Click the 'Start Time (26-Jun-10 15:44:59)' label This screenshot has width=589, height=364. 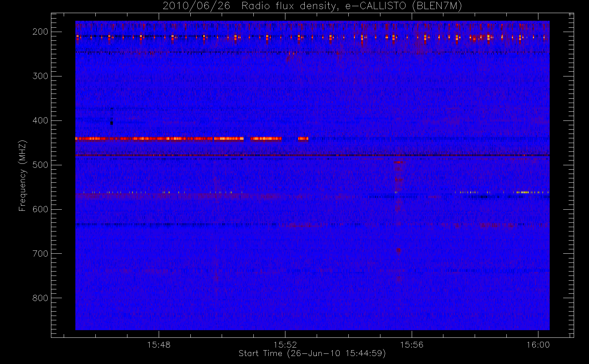(x=312, y=353)
